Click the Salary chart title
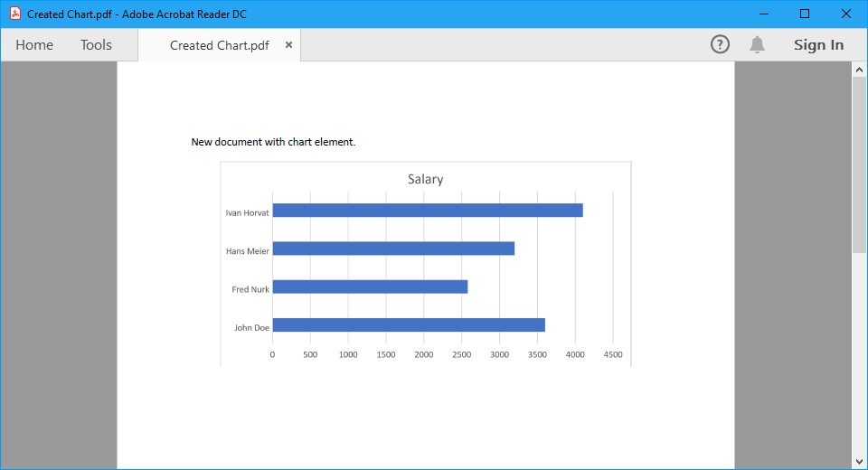 click(425, 179)
